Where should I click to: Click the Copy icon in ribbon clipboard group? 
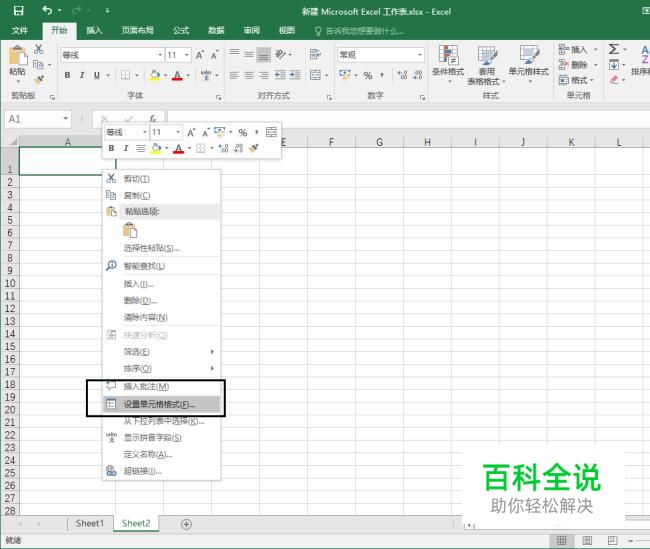coord(38,65)
